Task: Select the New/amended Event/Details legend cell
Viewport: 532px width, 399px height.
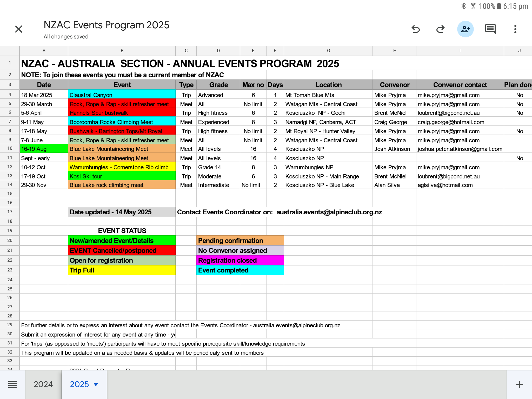Action: 122,241
